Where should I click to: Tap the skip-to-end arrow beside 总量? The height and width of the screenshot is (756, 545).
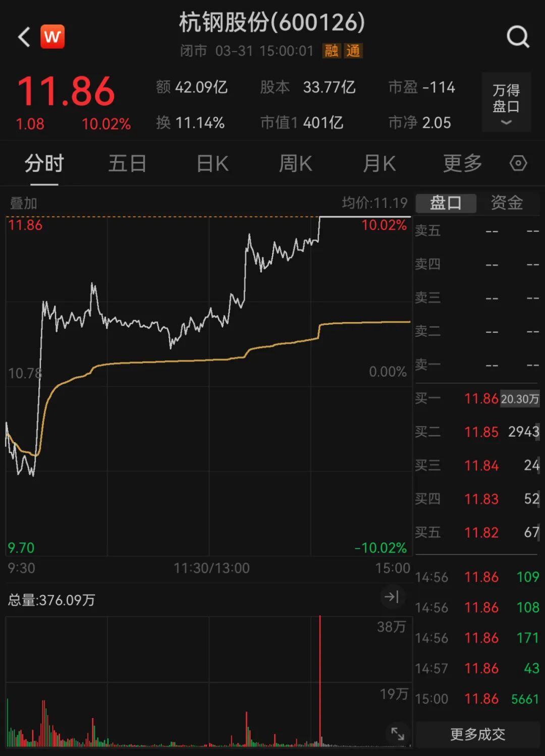coord(393,597)
